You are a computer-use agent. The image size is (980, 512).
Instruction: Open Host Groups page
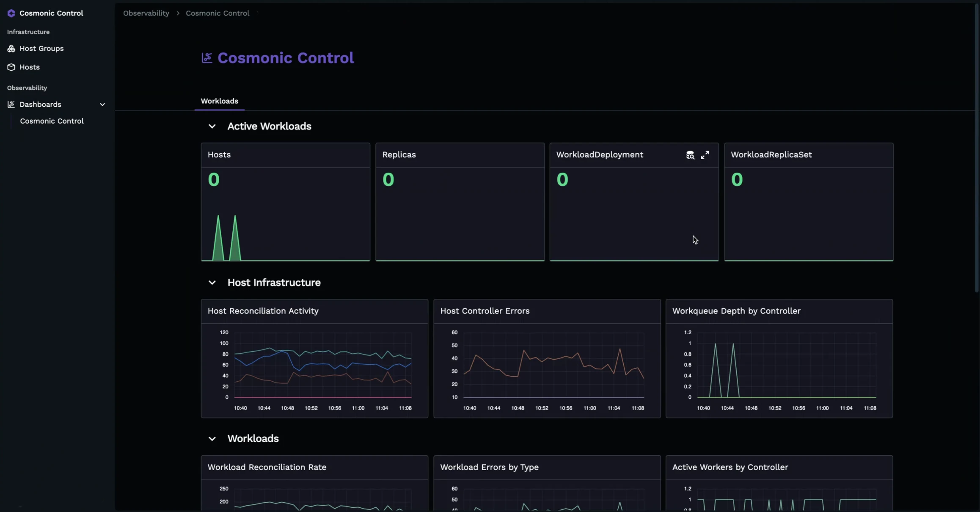41,49
